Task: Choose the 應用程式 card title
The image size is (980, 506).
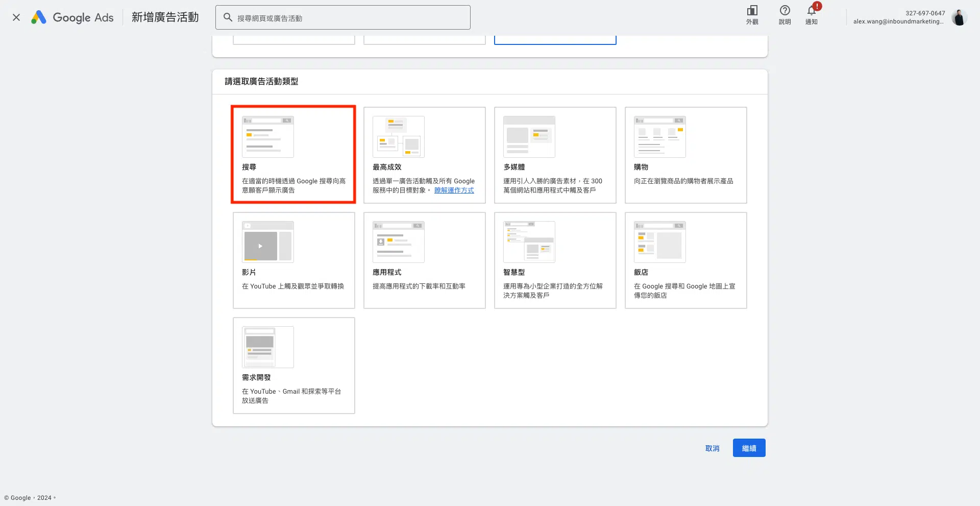Action: click(387, 272)
